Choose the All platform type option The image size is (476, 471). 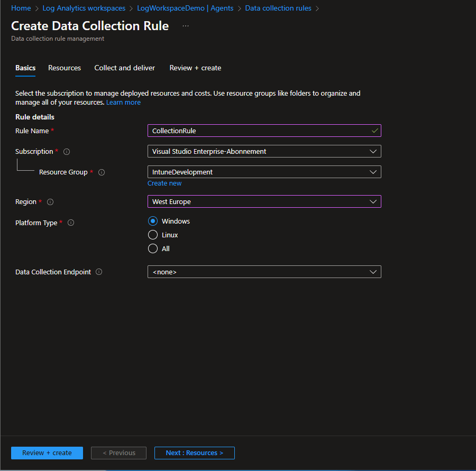click(153, 249)
